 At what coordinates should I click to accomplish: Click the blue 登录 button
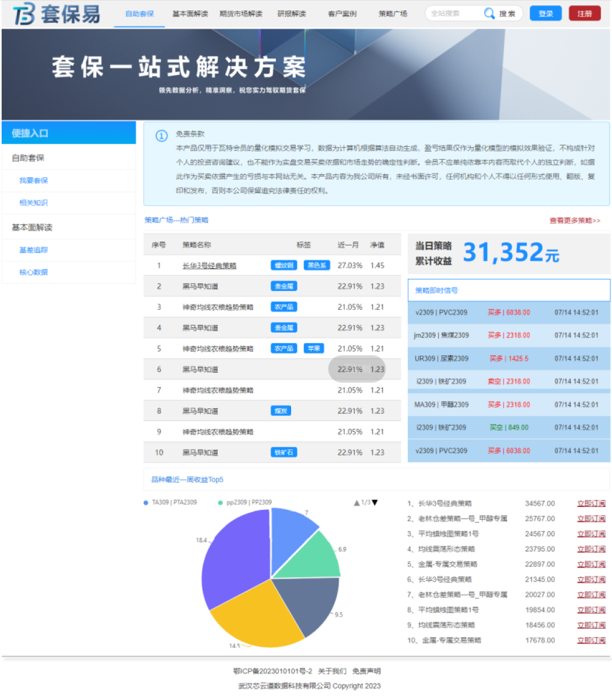coord(545,13)
